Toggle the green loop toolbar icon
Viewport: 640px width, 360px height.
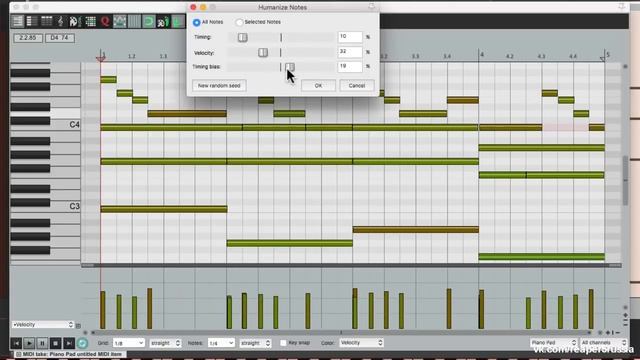(149, 21)
